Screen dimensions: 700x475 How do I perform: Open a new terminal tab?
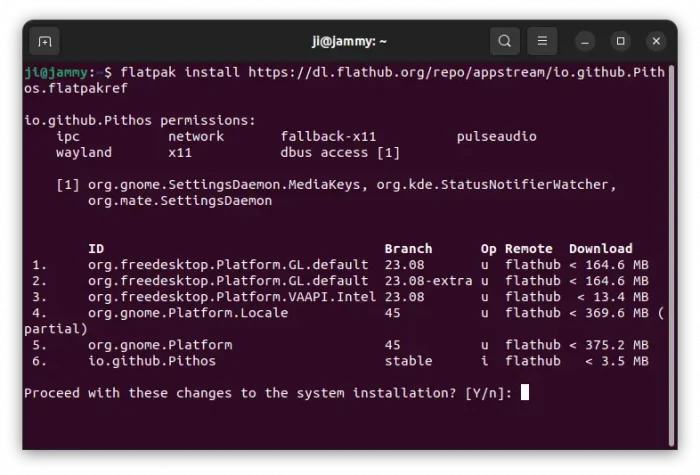click(44, 41)
